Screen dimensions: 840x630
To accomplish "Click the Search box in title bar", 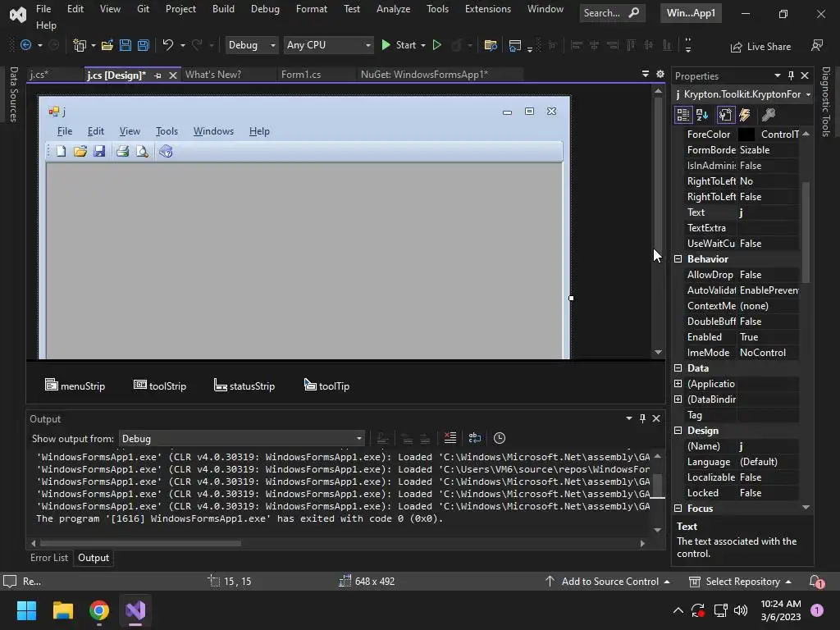I will (x=612, y=13).
